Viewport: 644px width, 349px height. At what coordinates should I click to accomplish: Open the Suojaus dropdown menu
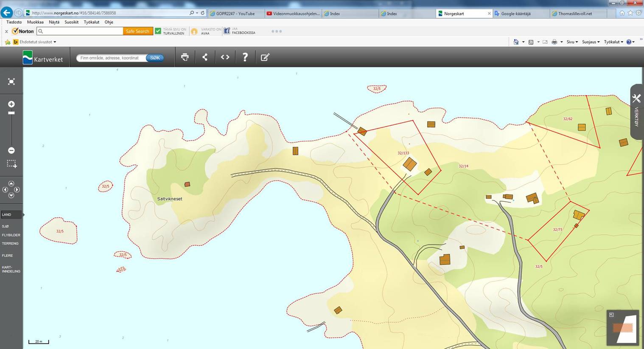coord(591,42)
